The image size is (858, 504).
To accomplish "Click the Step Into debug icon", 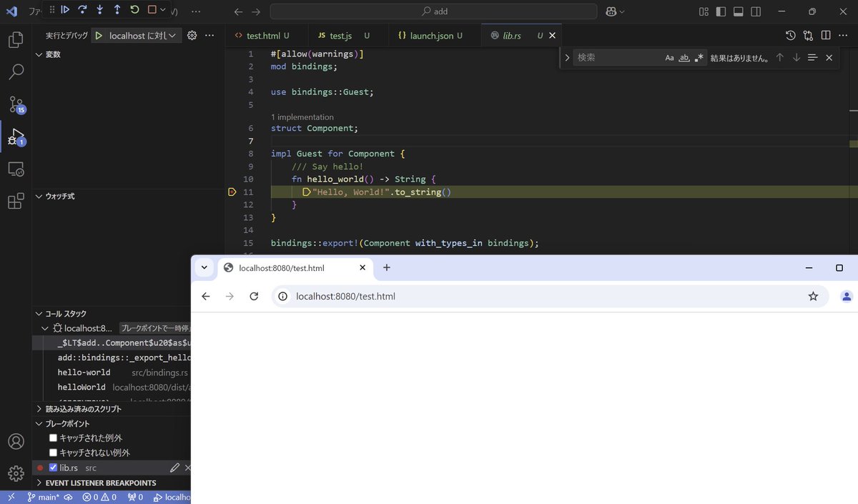I will point(99,10).
